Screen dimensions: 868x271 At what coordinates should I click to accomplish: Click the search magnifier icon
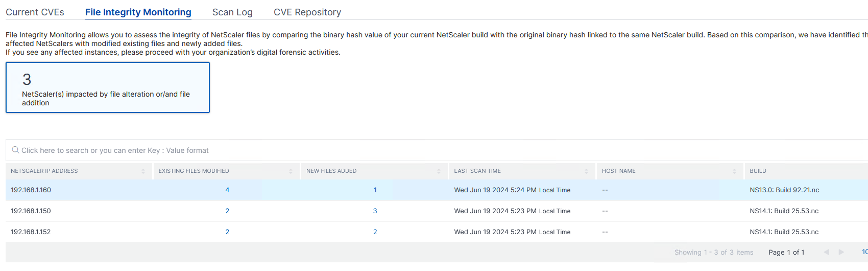point(15,150)
